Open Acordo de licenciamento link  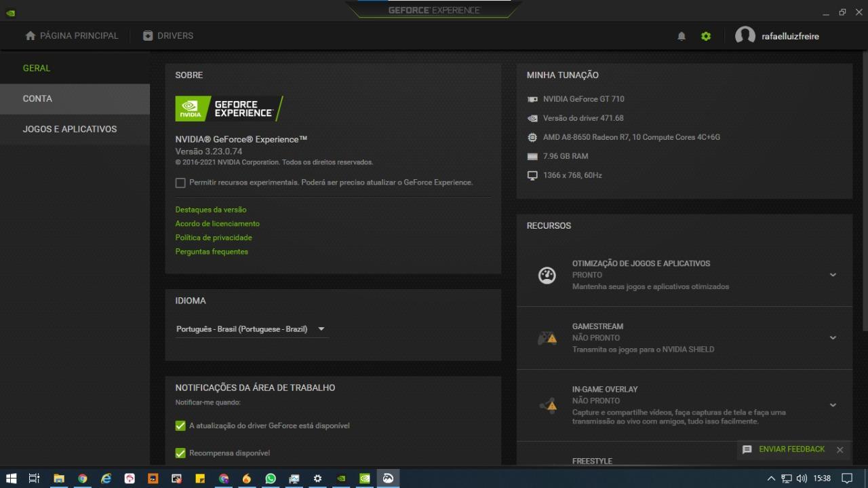click(x=217, y=223)
